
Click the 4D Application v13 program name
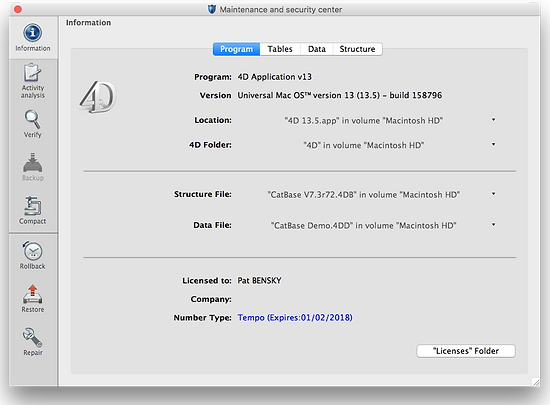[x=275, y=77]
